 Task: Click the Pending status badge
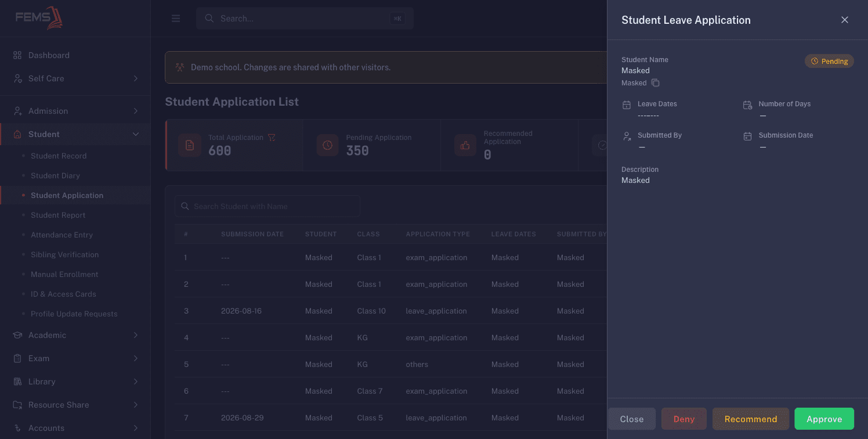coord(829,61)
